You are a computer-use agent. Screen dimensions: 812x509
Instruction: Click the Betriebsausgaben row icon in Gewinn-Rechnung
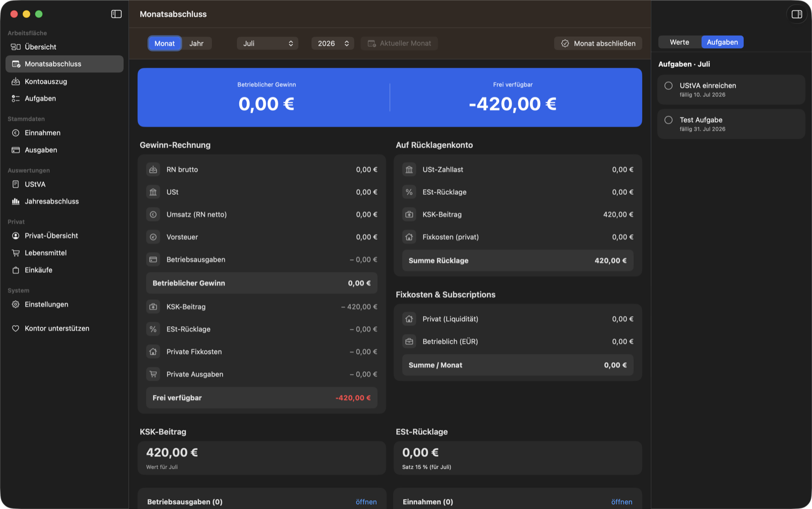(x=153, y=260)
